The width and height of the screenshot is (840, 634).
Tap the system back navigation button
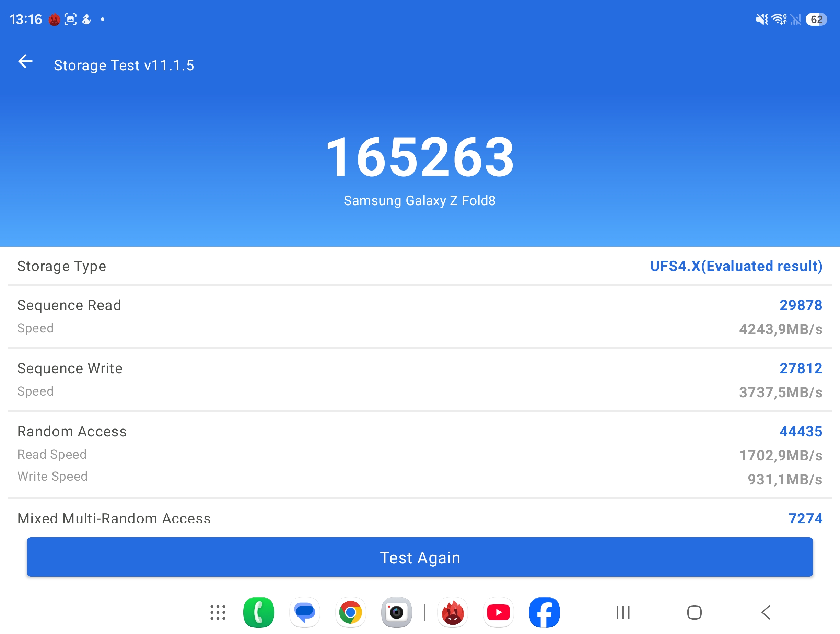pyautogui.click(x=766, y=612)
